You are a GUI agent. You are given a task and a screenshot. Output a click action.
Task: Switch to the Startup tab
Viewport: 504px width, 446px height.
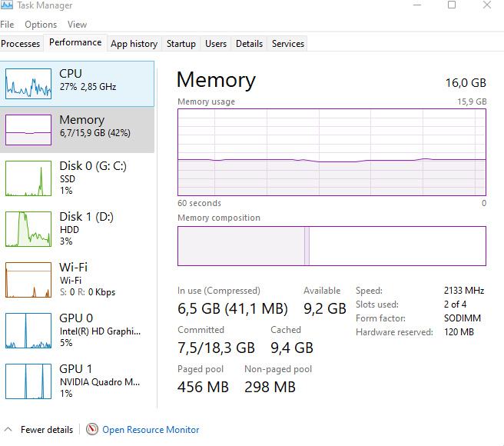click(181, 44)
